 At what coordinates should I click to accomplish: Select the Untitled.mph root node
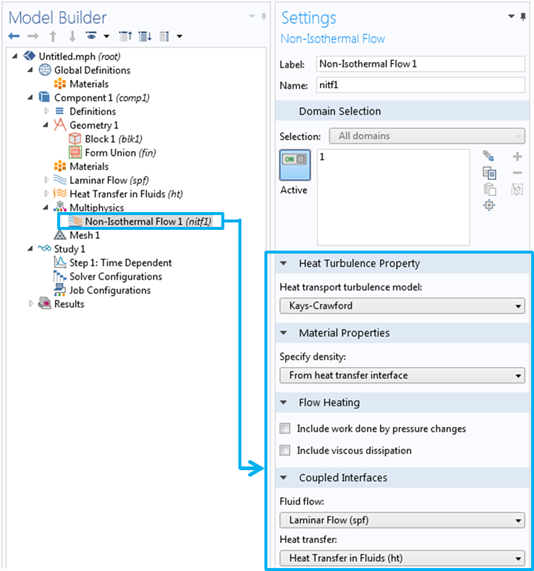[x=79, y=56]
